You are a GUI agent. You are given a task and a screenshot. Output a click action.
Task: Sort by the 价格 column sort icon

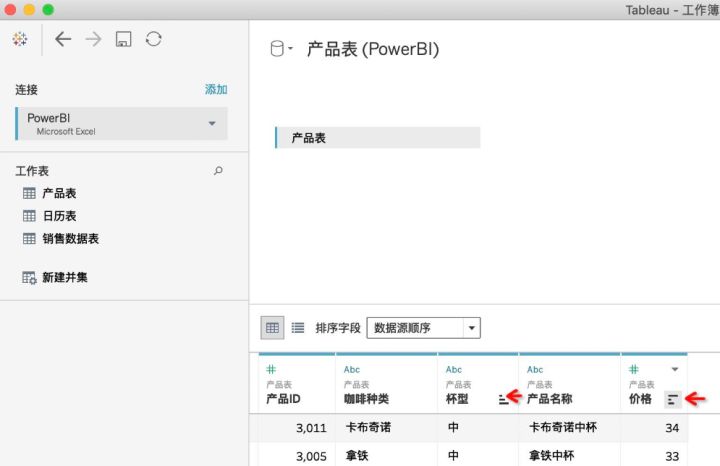coord(673,399)
